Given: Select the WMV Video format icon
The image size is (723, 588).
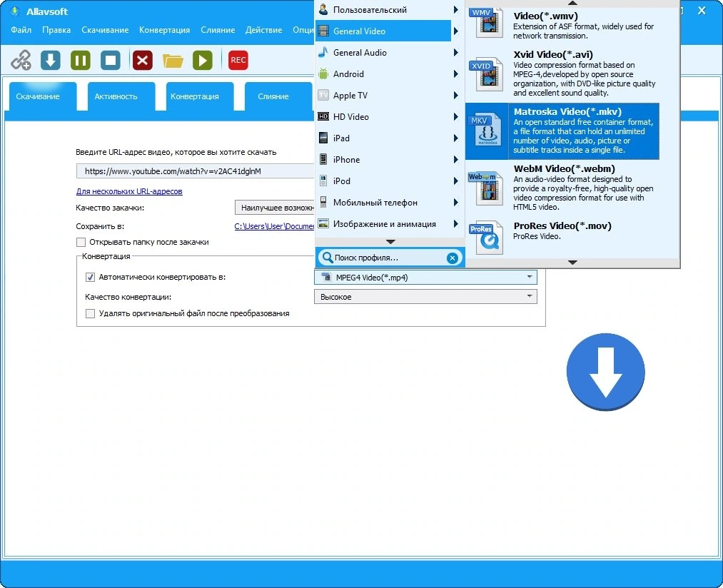Looking at the screenshot, I should (x=486, y=23).
